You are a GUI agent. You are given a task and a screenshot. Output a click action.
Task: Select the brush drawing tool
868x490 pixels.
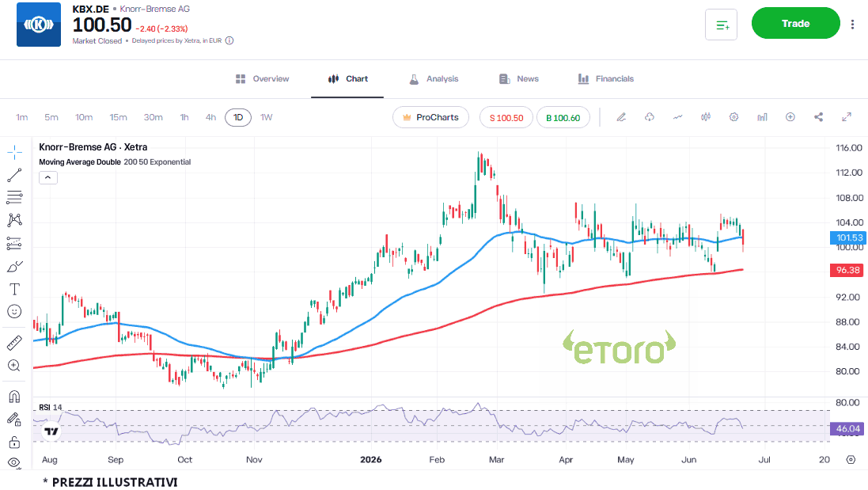click(14, 266)
